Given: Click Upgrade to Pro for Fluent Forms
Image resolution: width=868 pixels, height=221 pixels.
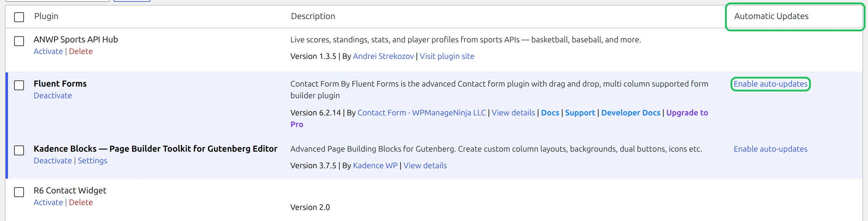Looking at the screenshot, I should (687, 113).
